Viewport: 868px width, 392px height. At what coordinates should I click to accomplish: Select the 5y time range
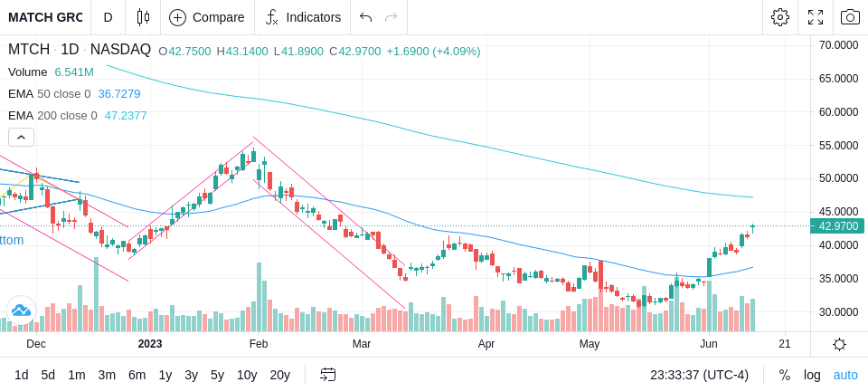[217, 376]
